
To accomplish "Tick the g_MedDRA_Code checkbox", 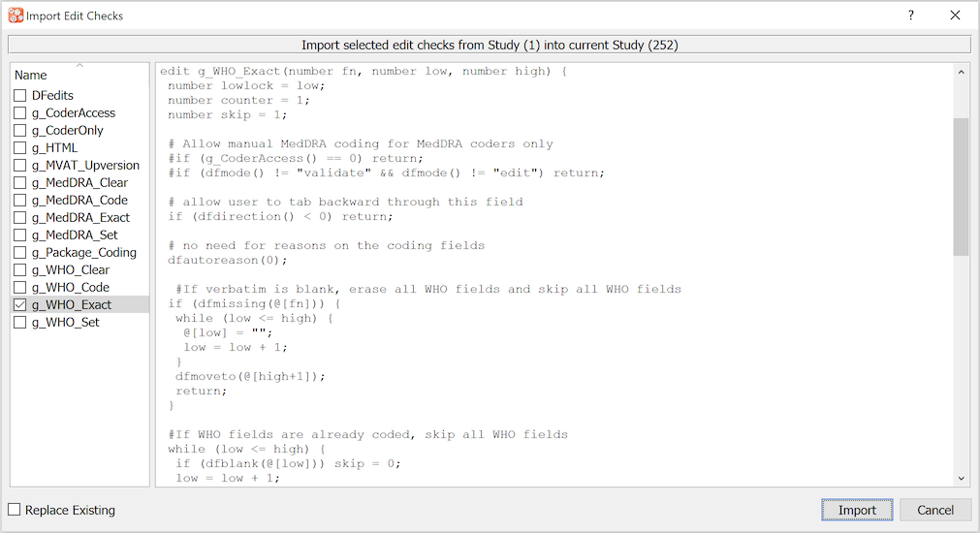I will 19,201.
